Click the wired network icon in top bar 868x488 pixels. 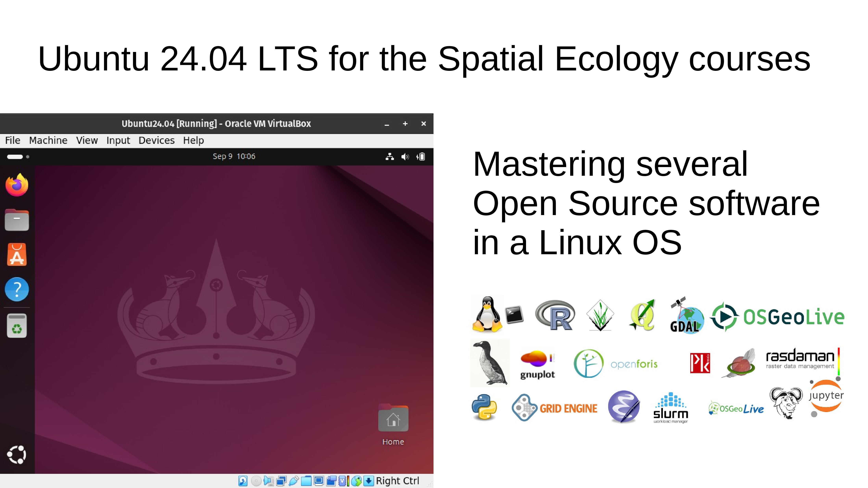390,157
